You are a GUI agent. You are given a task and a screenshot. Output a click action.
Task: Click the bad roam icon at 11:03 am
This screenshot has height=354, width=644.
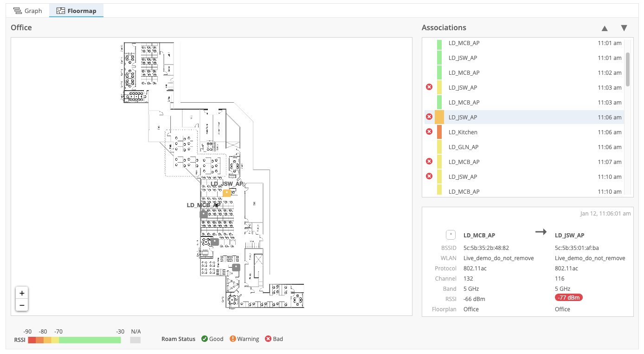click(429, 87)
